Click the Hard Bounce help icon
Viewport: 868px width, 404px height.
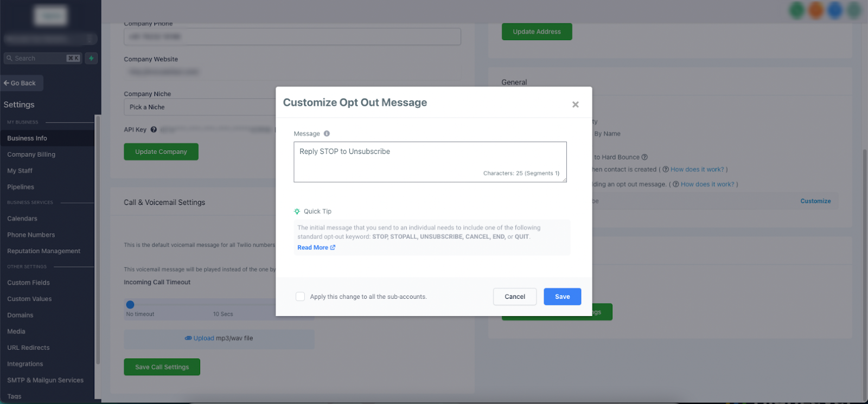click(644, 157)
